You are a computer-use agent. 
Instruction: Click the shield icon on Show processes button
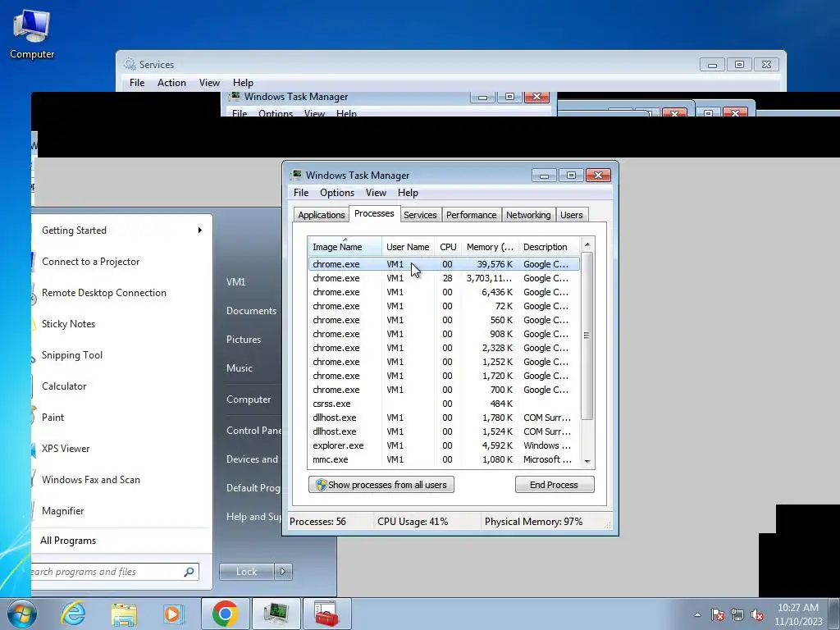(x=321, y=485)
